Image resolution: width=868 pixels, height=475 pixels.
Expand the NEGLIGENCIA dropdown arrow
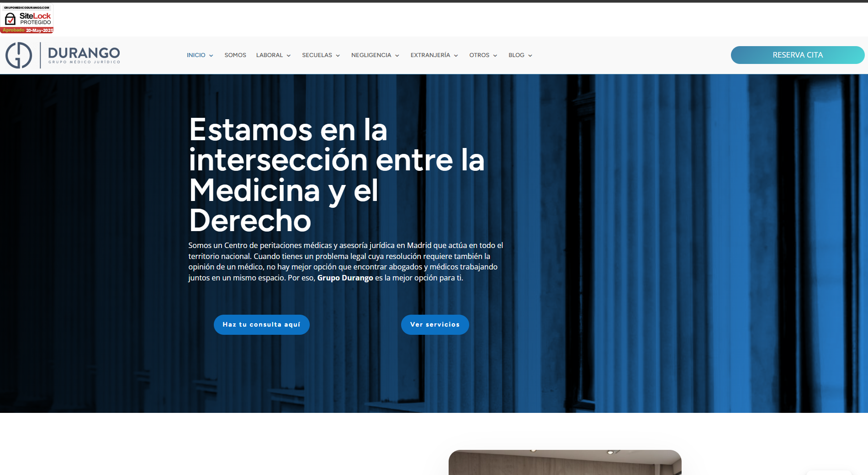click(x=397, y=56)
